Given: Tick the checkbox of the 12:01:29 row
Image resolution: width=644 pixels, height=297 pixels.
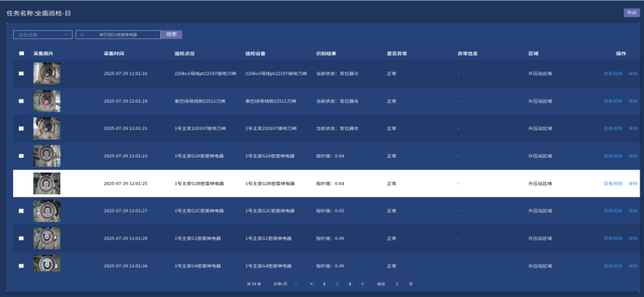Looking at the screenshot, I should (21, 238).
